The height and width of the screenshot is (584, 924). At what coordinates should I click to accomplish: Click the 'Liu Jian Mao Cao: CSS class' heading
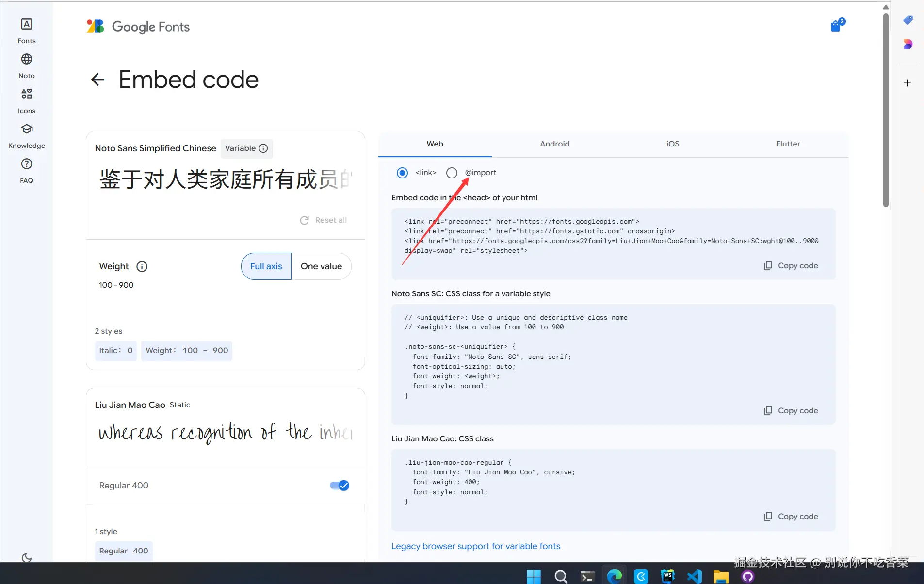tap(442, 439)
